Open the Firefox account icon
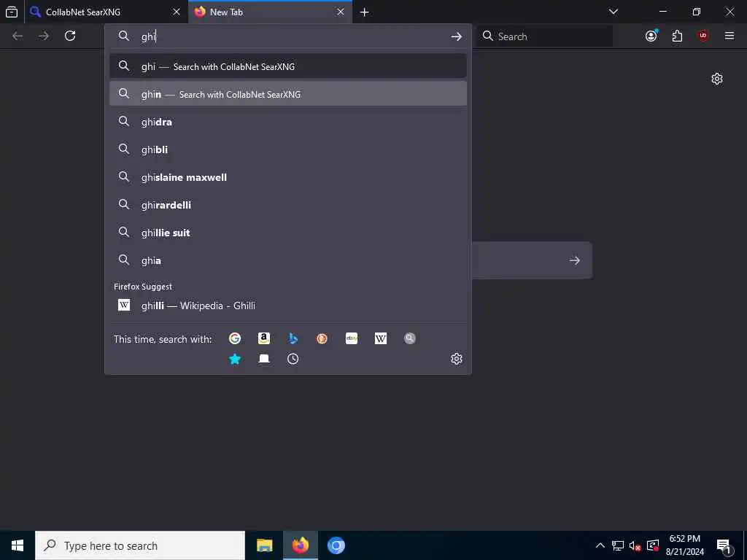747x560 pixels. [651, 36]
